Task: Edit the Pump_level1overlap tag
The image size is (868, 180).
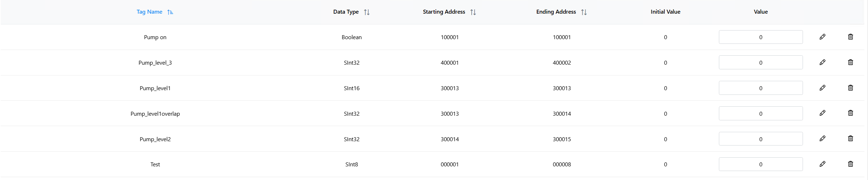Action: click(x=822, y=113)
